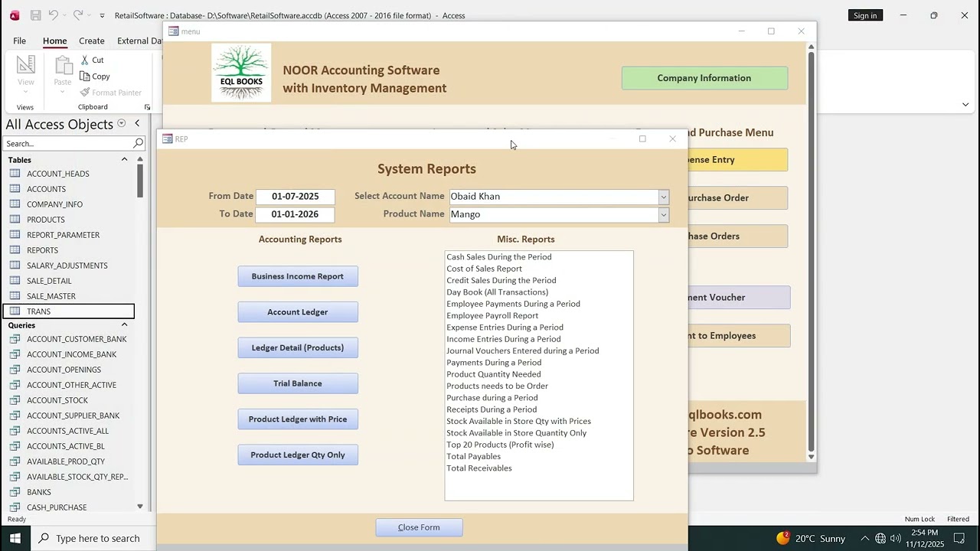
Task: Click the Cut scissors icon
Action: [85, 60]
